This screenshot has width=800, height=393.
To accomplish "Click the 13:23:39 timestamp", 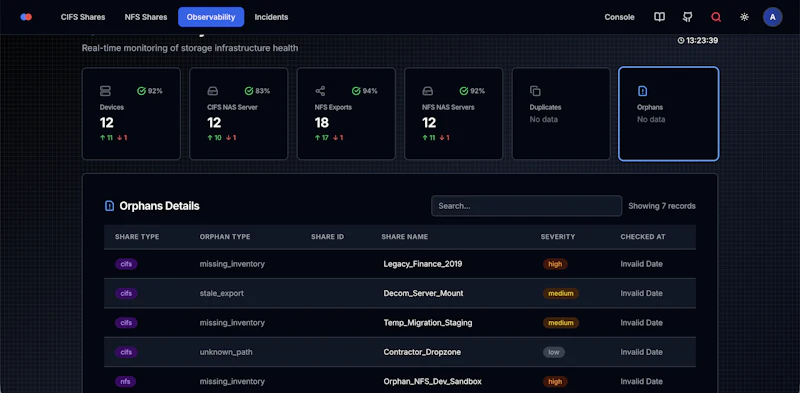I will (702, 40).
